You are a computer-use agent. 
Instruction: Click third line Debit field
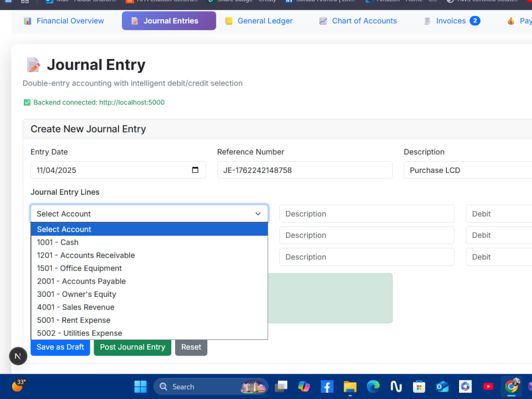pos(499,257)
